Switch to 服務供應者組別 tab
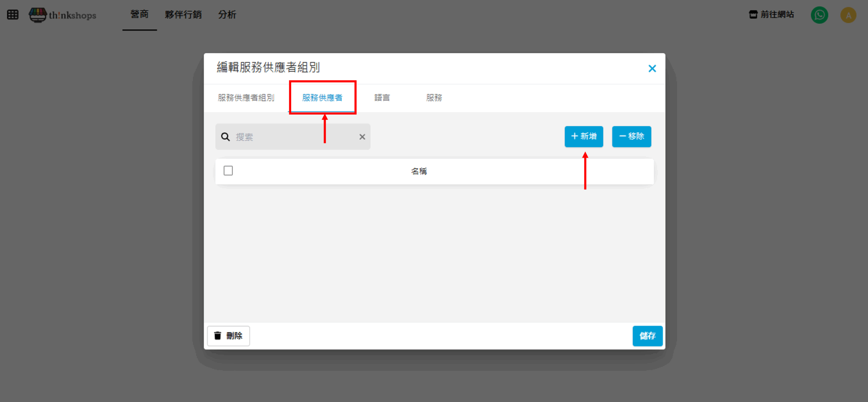The width and height of the screenshot is (868, 402). tap(246, 98)
